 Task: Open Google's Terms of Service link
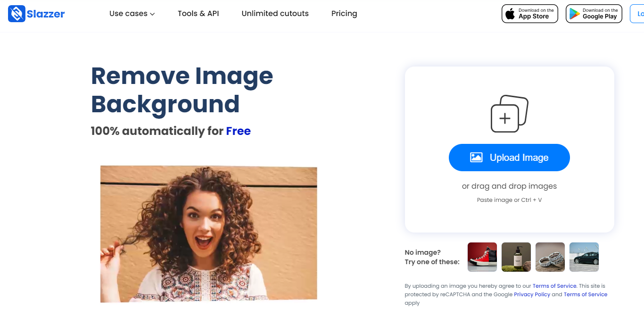(x=586, y=294)
